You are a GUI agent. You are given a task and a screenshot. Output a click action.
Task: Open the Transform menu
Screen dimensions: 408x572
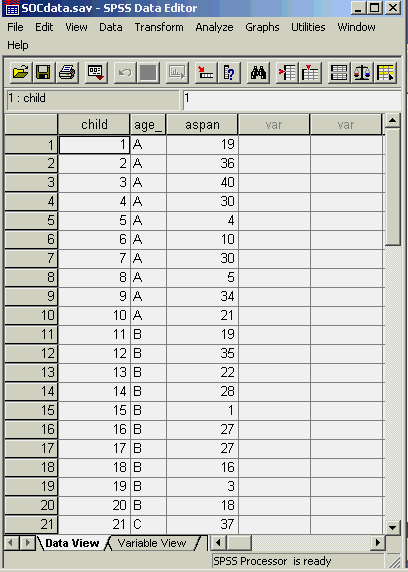click(x=159, y=27)
